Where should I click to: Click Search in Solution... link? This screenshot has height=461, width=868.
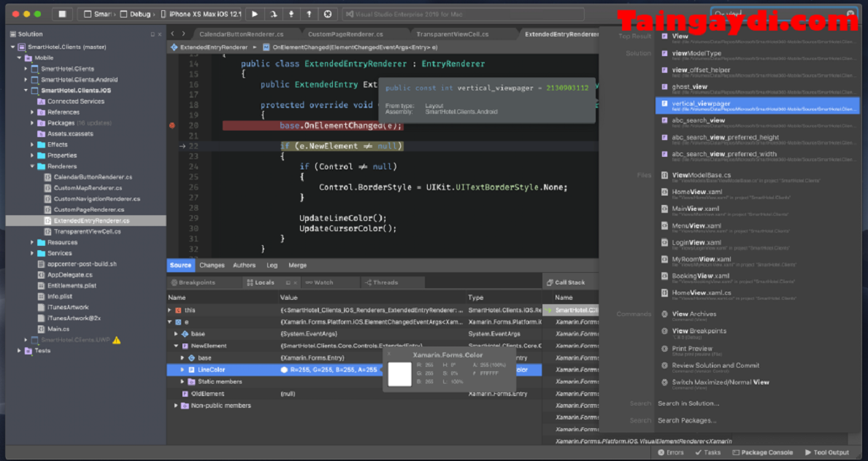688,403
